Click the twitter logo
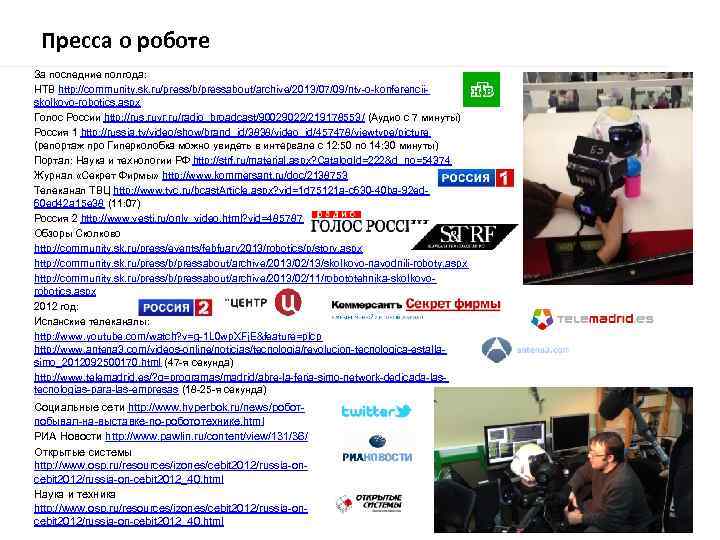The height and width of the screenshot is (540, 720). 376,411
